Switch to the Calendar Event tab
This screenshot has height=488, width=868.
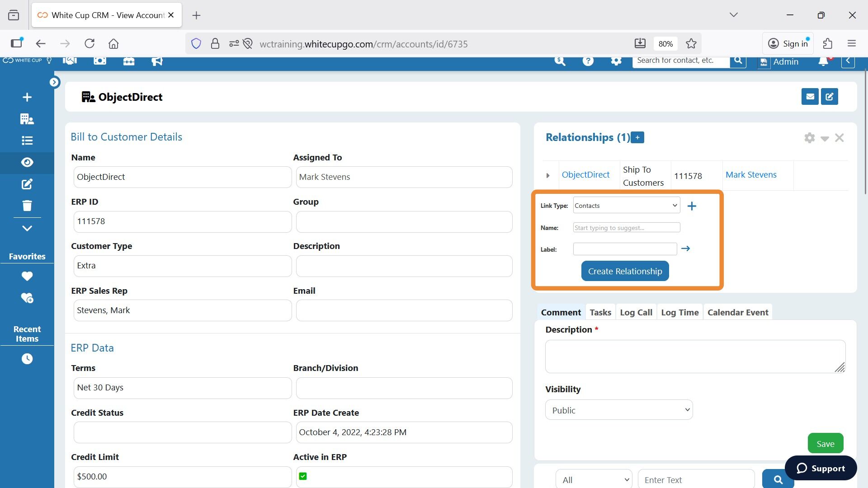click(737, 312)
